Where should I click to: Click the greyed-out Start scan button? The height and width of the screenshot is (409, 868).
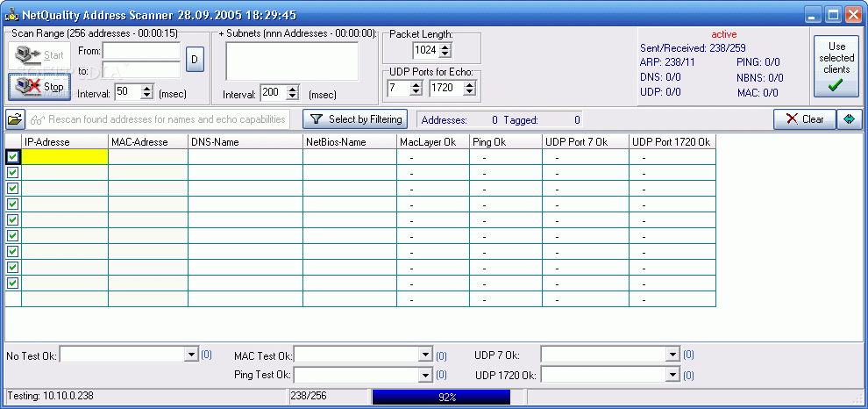(x=39, y=55)
